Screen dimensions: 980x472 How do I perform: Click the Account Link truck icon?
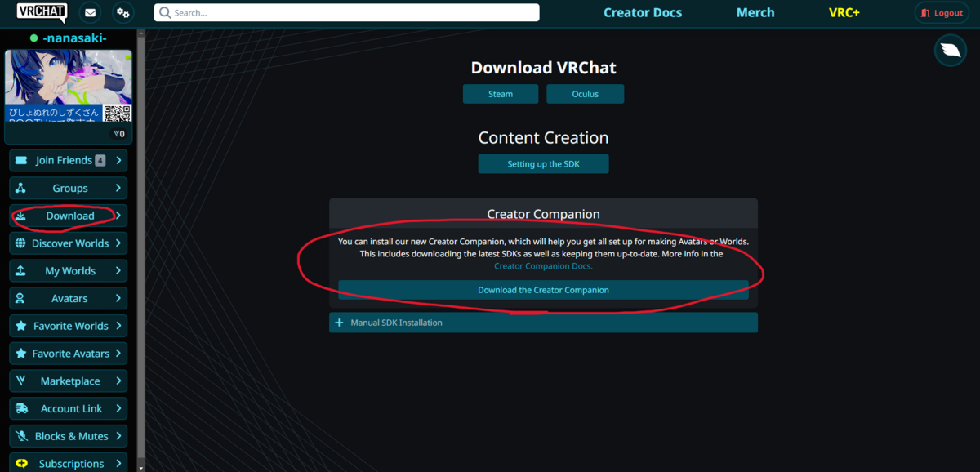(21, 409)
